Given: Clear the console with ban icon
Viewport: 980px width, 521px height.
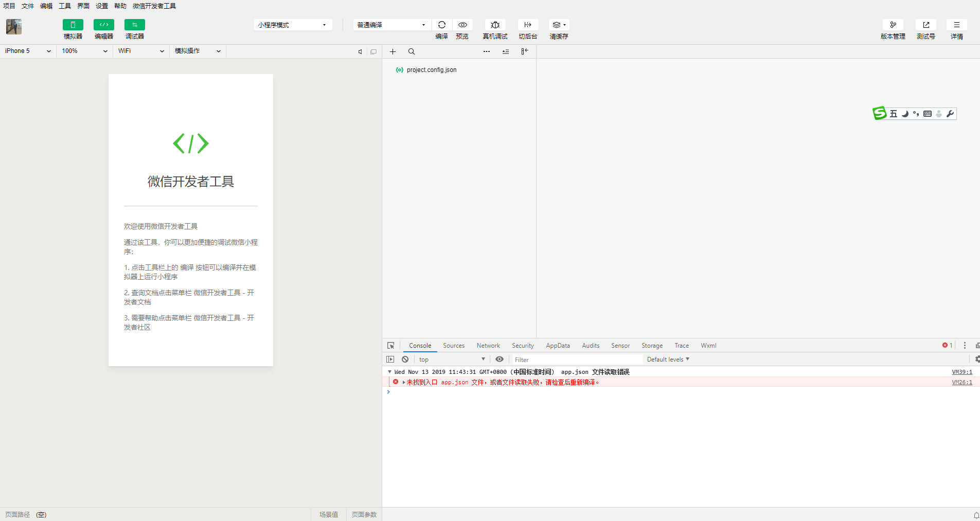Looking at the screenshot, I should (x=405, y=360).
